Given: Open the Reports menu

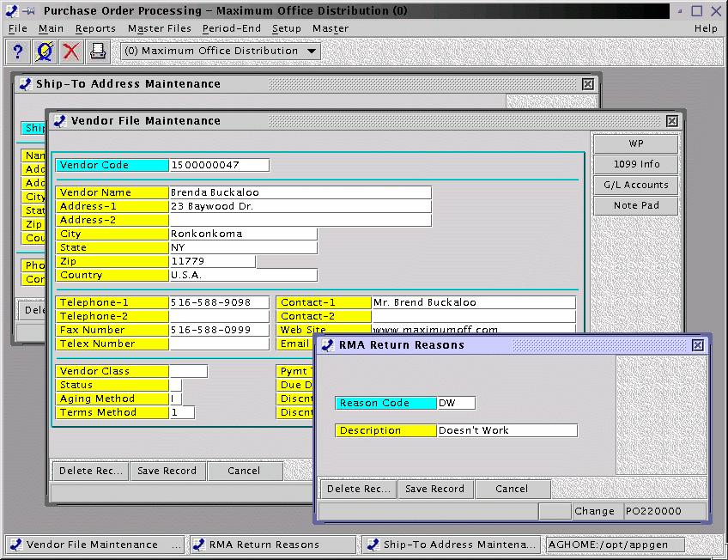Looking at the screenshot, I should 95,28.
